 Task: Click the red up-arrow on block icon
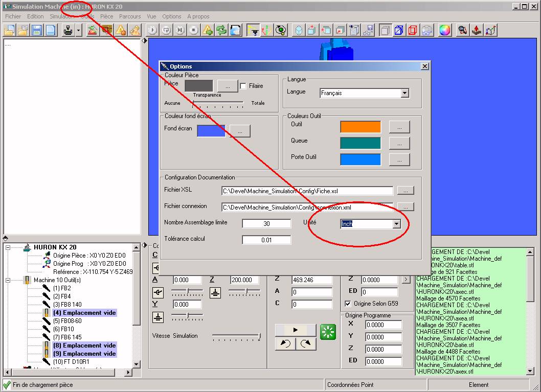point(477,30)
